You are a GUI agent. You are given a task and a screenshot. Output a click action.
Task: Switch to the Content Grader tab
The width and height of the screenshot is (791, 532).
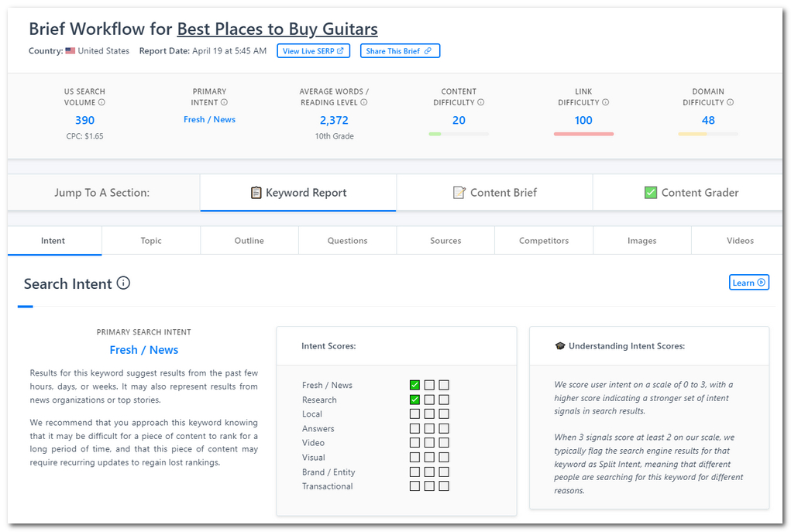coord(691,193)
